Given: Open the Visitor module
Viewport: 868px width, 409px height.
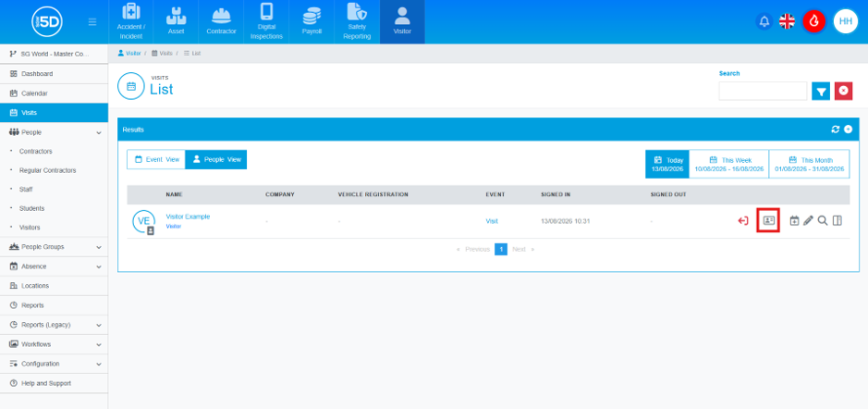Looking at the screenshot, I should coord(402,21).
